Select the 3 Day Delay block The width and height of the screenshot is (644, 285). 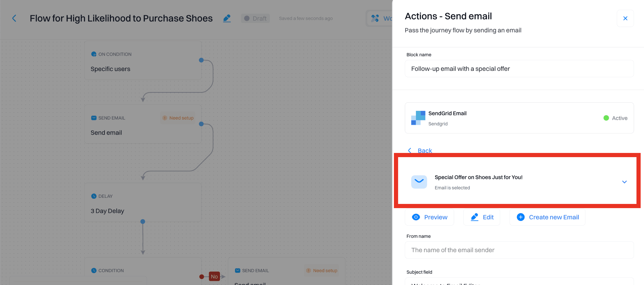click(x=143, y=203)
